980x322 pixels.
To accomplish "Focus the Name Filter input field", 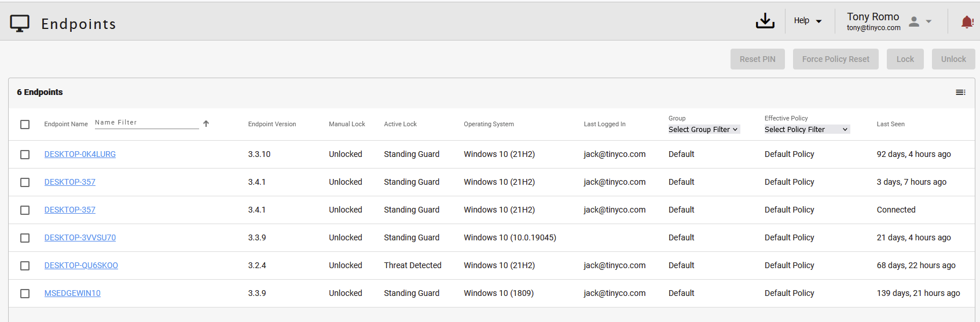I will click(x=146, y=123).
